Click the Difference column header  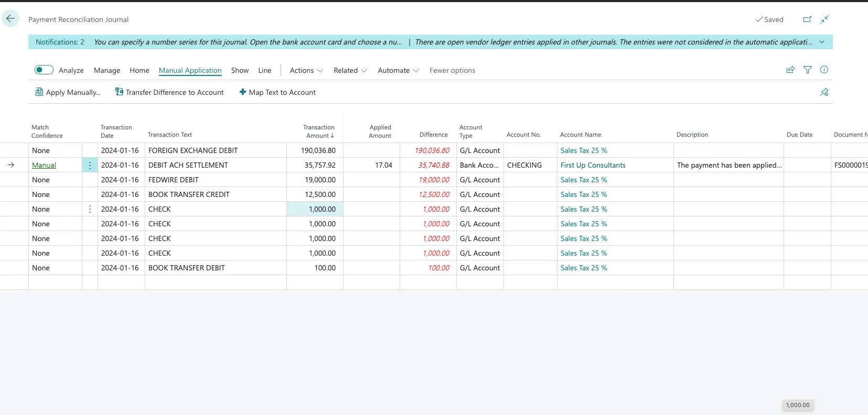coord(434,135)
